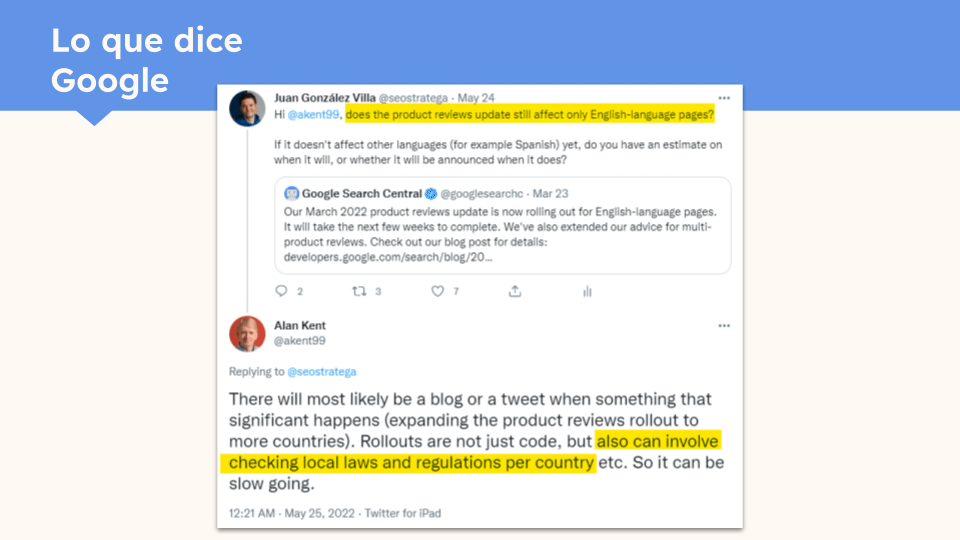Open the tweet analytics bar-chart icon
This screenshot has height=540, width=960.
587,291
